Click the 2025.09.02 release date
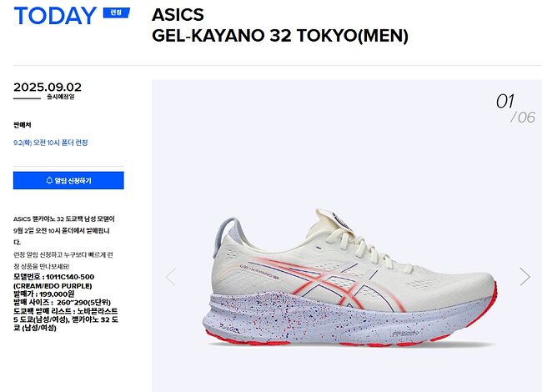Viewport: 542px width, 392px height. (48, 87)
